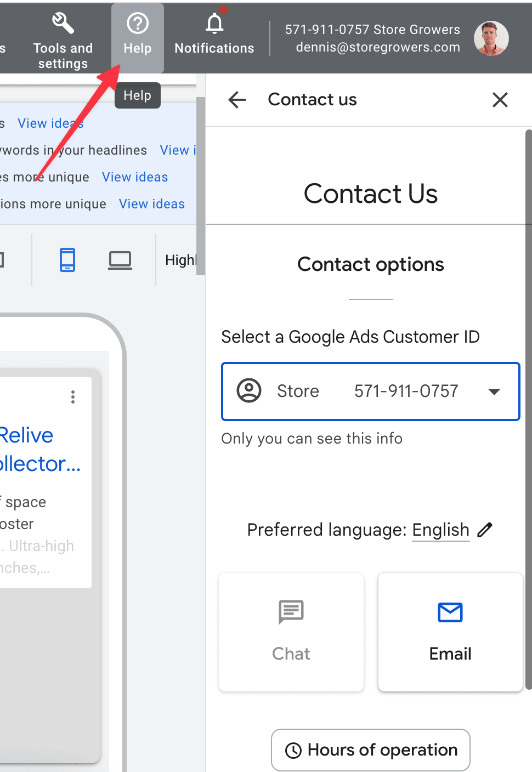The height and width of the screenshot is (772, 532).
Task: Expand the Google Ads Customer ID dropdown
Action: point(371,391)
